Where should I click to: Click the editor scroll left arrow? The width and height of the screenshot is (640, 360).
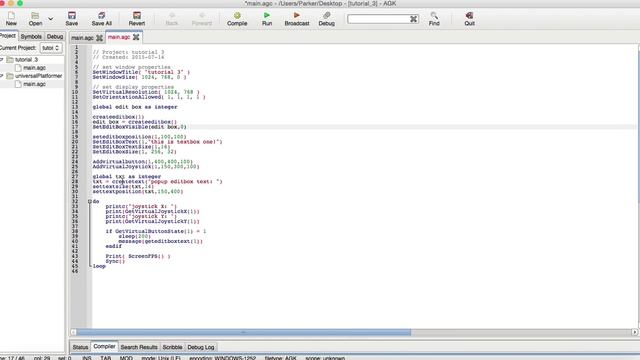tap(73, 332)
